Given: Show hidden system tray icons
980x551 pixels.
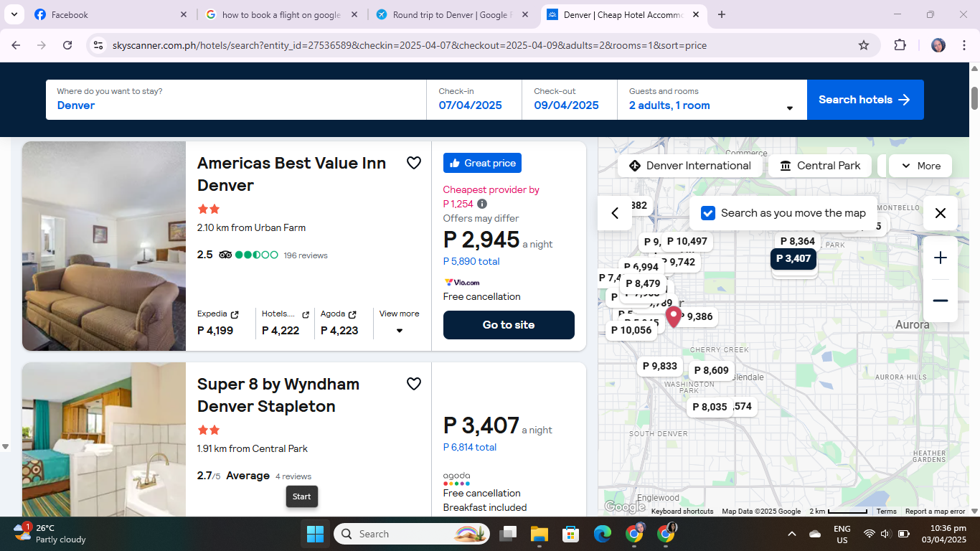Looking at the screenshot, I should 792,534.
